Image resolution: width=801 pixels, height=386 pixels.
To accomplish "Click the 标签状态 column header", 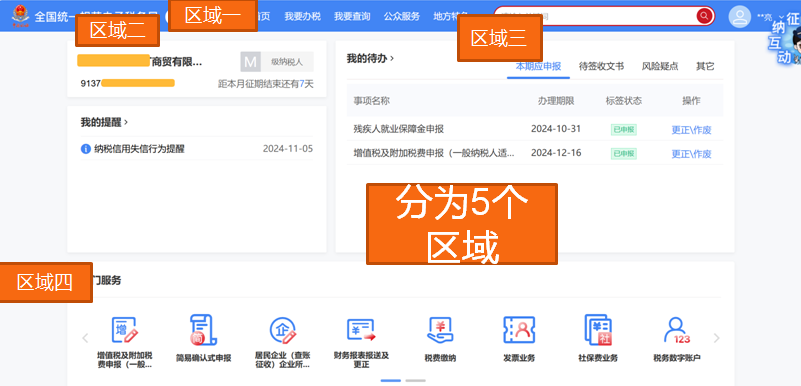I will 624,101.
